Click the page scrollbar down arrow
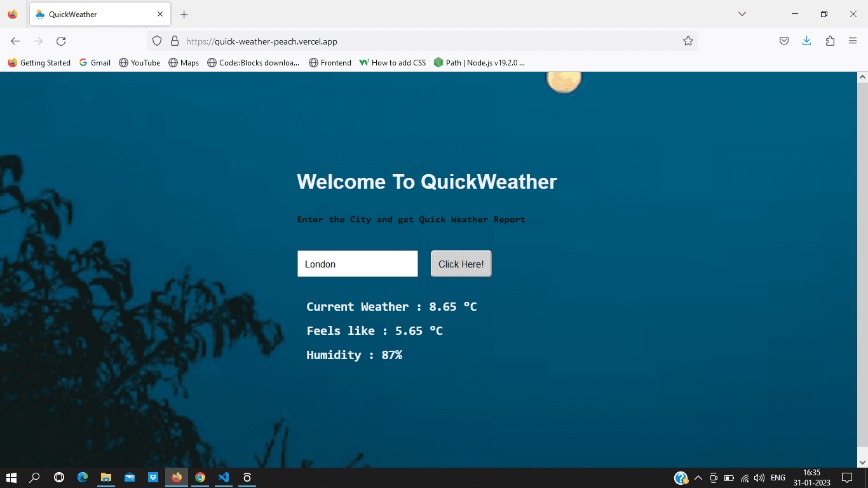This screenshot has height=488, width=868. click(862, 462)
